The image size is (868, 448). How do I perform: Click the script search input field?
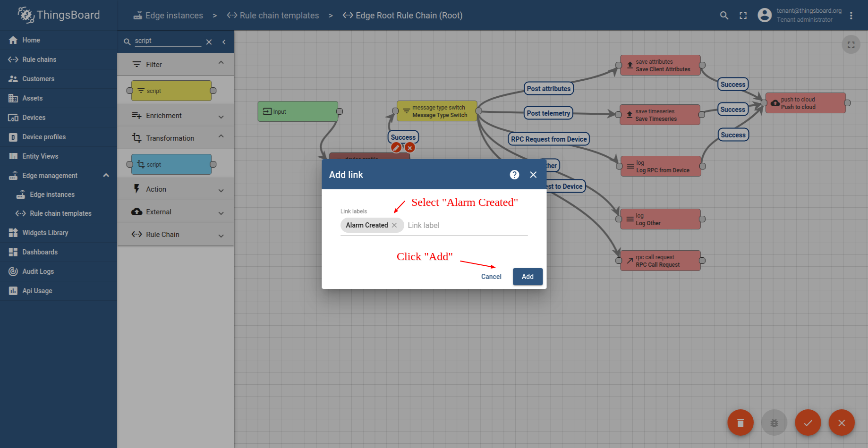pos(168,41)
